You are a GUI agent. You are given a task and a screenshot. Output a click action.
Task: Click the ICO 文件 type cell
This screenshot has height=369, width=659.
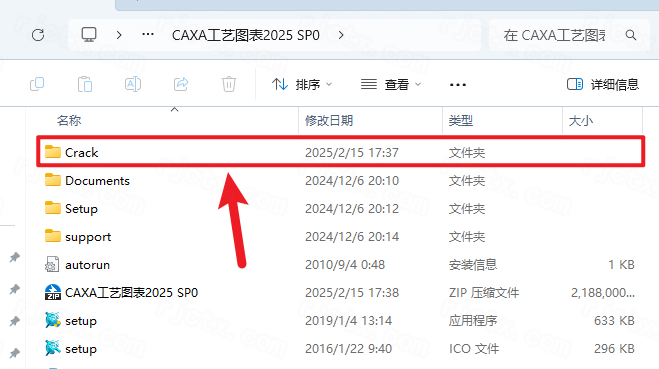474,349
